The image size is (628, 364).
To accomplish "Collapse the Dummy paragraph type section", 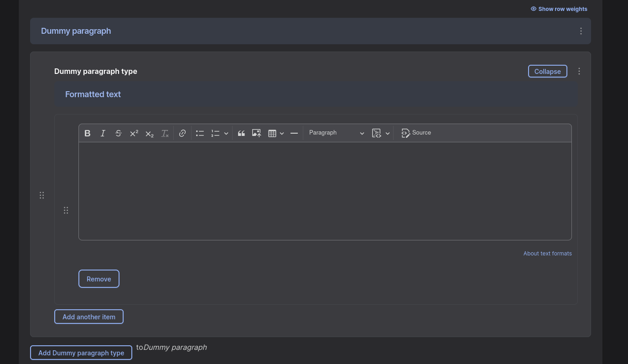I will point(547,71).
